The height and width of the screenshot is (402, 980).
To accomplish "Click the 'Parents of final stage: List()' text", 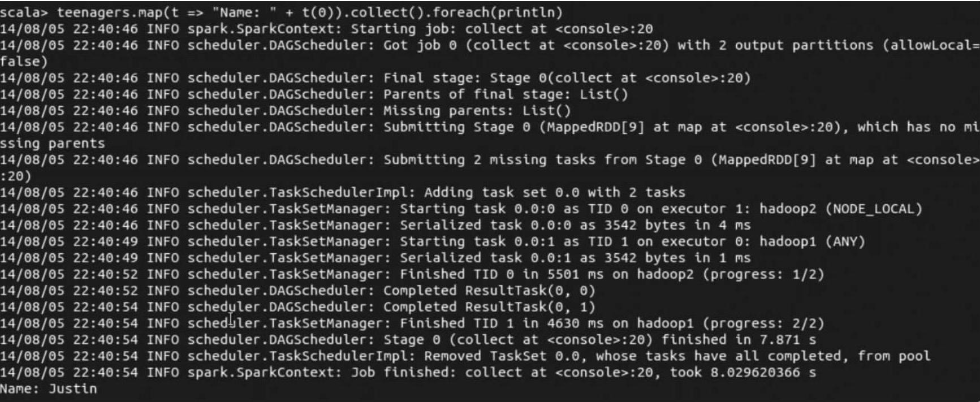I will pos(505,94).
